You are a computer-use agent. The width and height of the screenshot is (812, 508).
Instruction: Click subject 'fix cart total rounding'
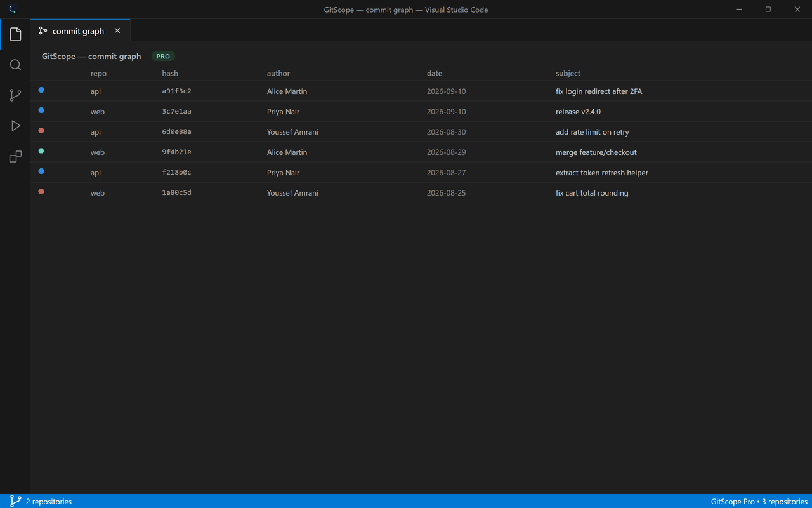592,193
